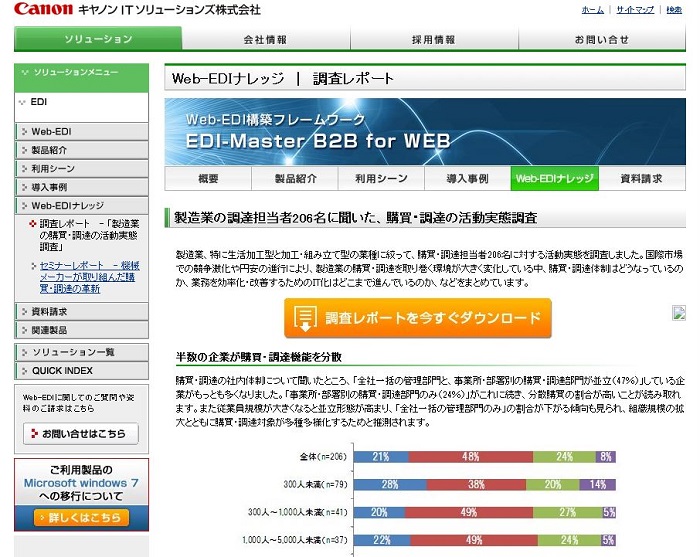This screenshot has width=700, height=557.
Task: Open Web-EDI in the sidebar
Action: [82, 132]
